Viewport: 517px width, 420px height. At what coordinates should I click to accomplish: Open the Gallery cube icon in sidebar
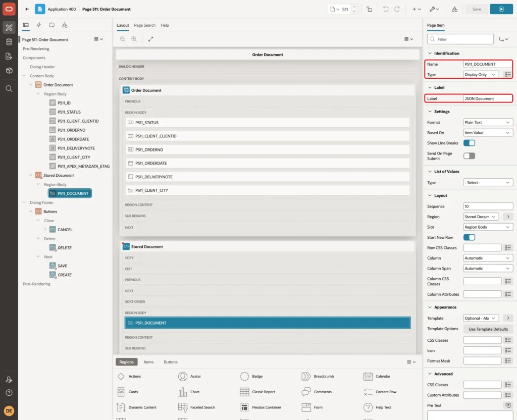9,70
